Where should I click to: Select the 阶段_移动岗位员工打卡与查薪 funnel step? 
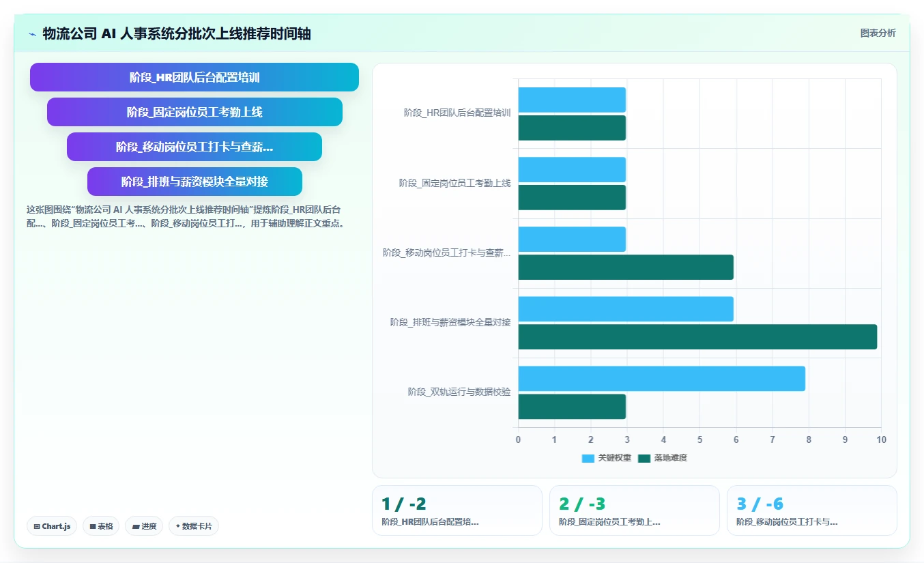coord(194,147)
